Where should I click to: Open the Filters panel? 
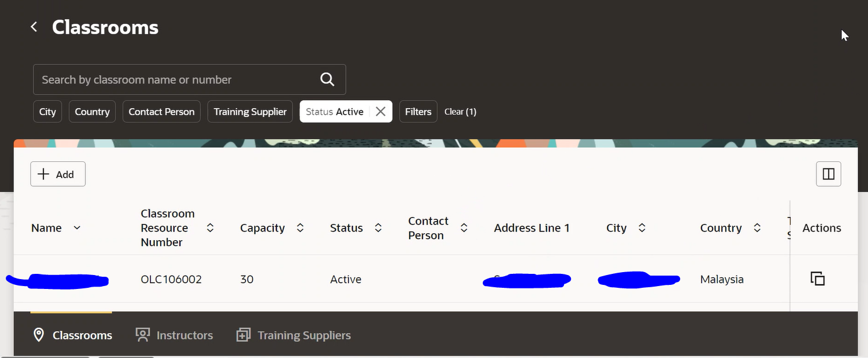point(418,111)
